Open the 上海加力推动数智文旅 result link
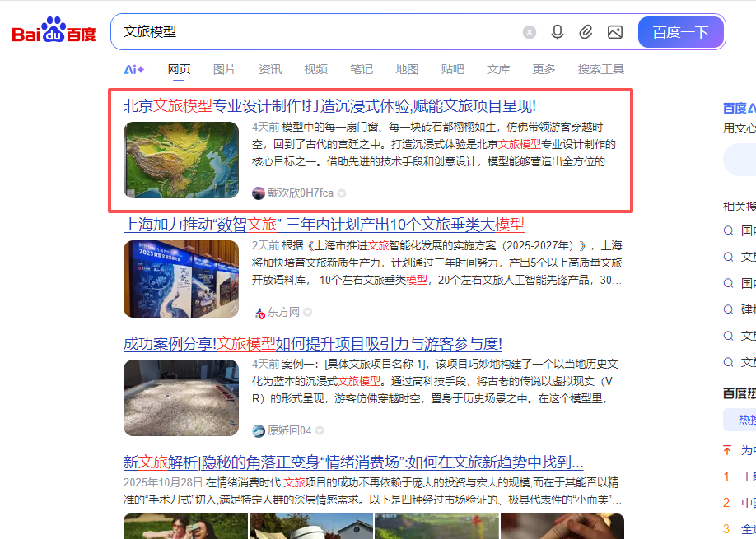This screenshot has height=539, width=756. click(324, 224)
